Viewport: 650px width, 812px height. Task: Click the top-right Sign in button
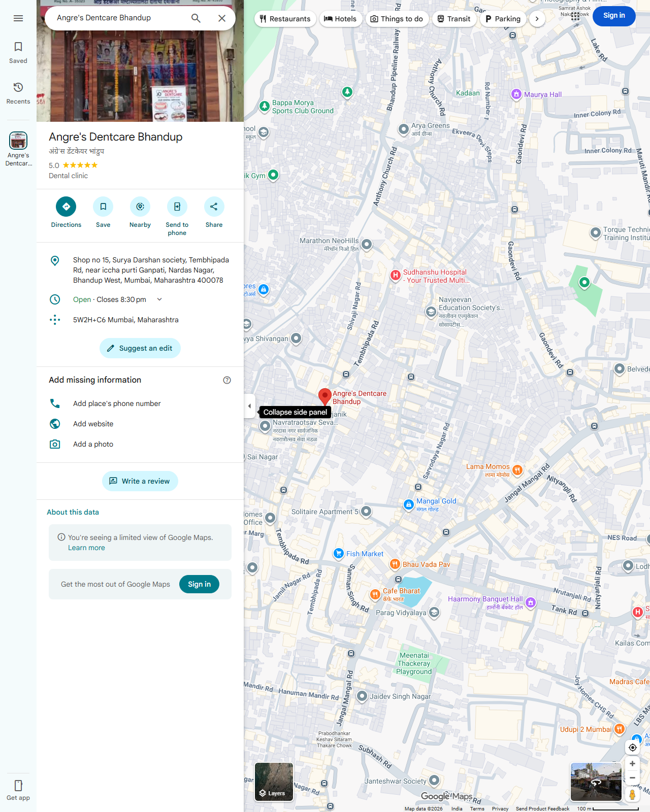[x=614, y=16]
